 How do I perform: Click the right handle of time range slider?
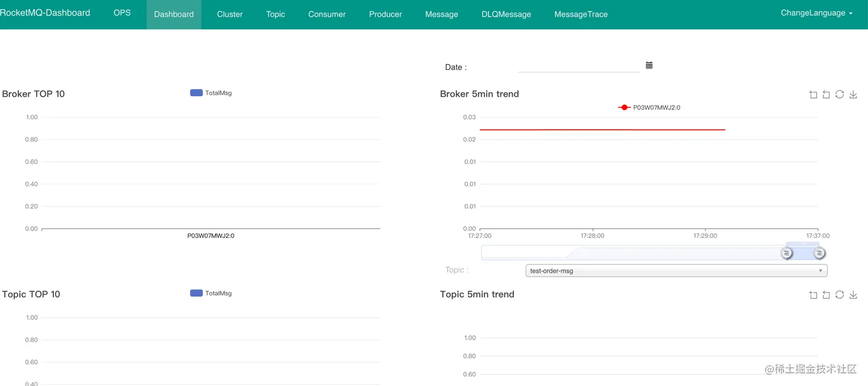pos(819,253)
